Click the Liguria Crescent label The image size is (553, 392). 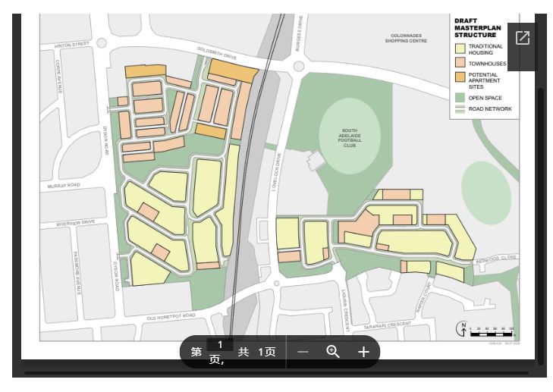coord(346,311)
